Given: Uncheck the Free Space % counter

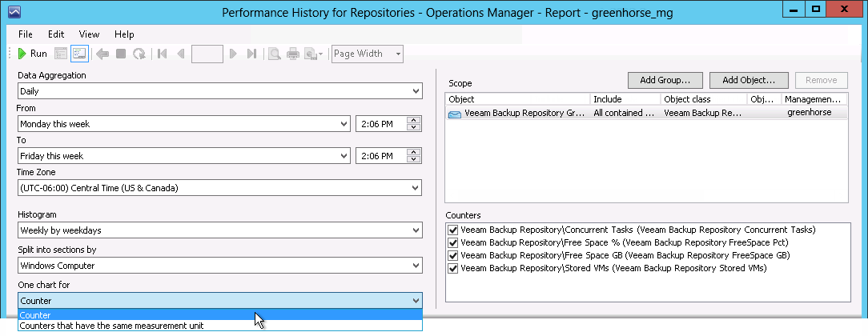Looking at the screenshot, I should pos(454,242).
